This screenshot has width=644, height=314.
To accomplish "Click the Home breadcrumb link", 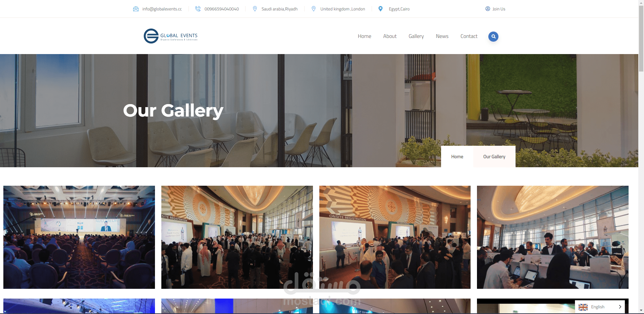I will click(457, 156).
